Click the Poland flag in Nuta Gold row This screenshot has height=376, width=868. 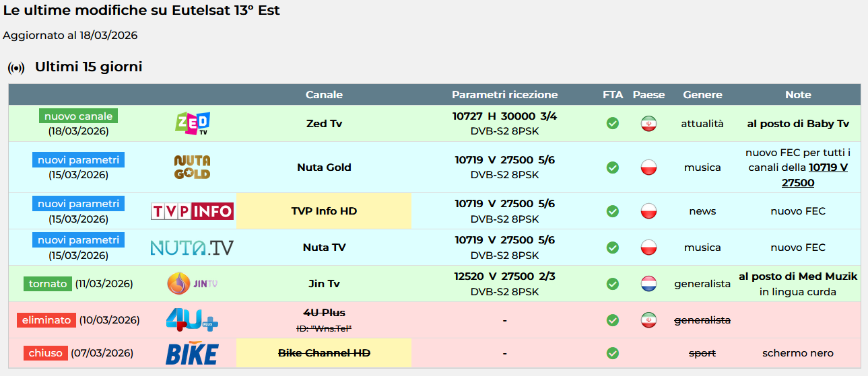pyautogui.click(x=648, y=167)
